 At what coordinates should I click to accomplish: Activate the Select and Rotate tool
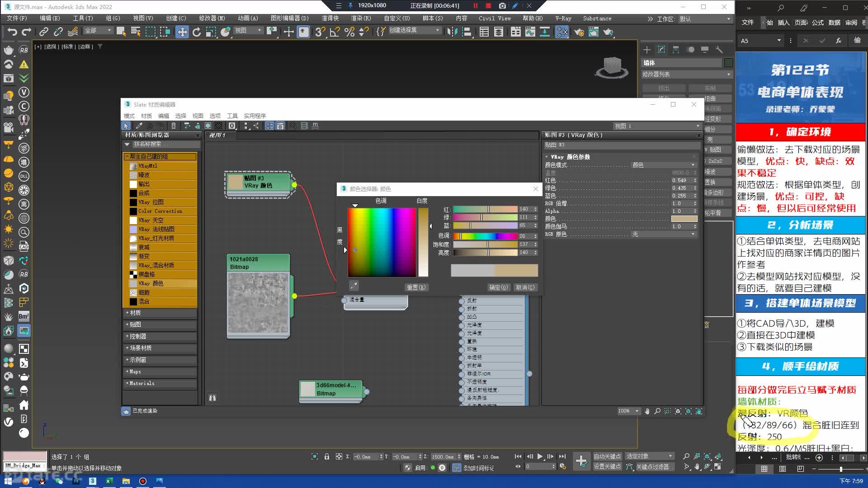click(x=197, y=32)
